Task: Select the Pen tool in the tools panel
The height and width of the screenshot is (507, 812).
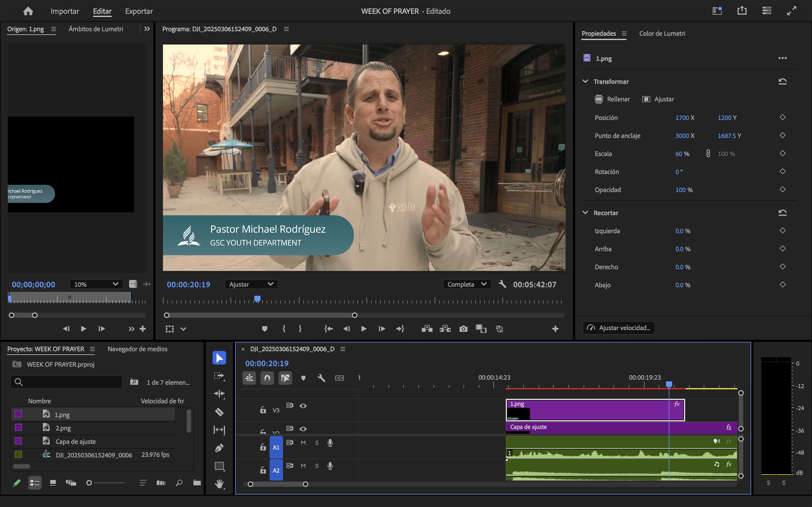Action: pyautogui.click(x=219, y=448)
